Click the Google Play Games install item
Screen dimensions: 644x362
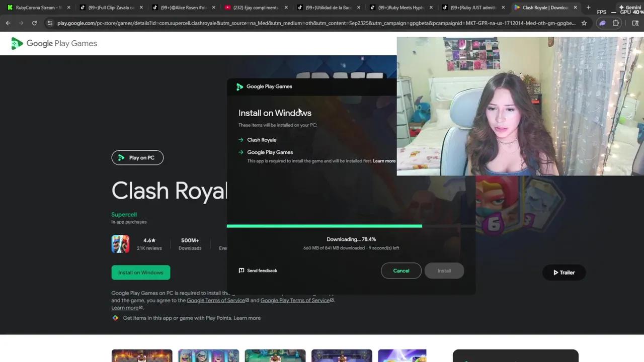point(270,152)
